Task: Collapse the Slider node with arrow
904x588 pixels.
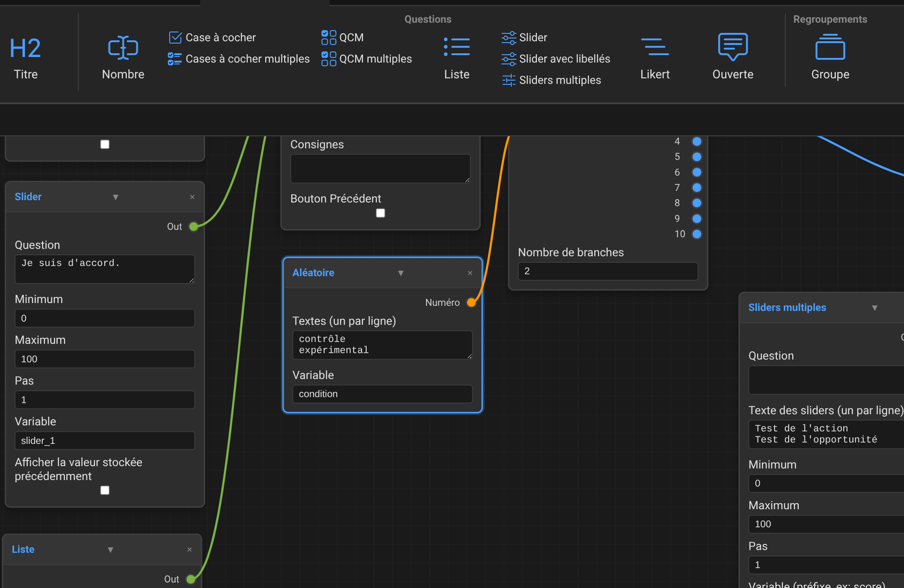Action: 115,197
